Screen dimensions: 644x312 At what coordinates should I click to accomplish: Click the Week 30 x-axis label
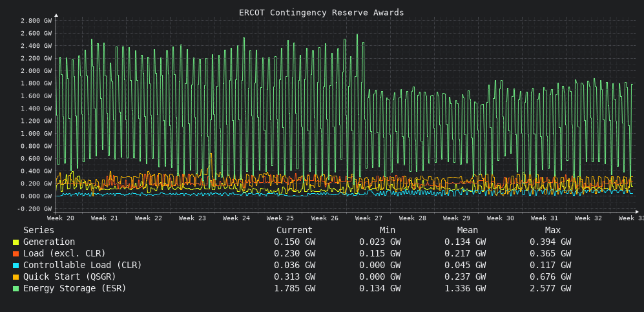(x=500, y=218)
